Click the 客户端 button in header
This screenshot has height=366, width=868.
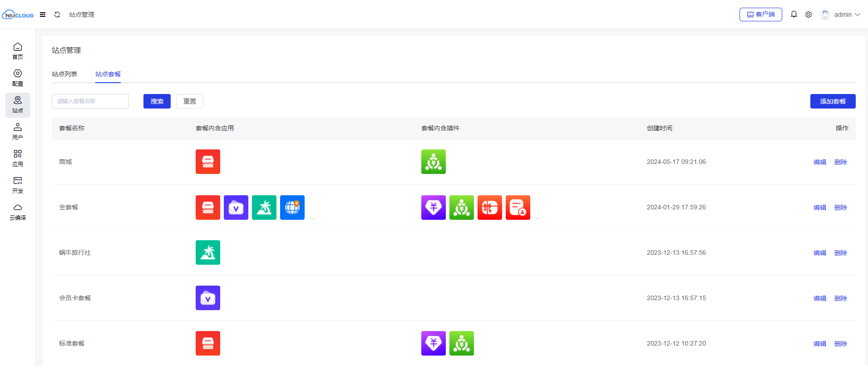pos(760,15)
